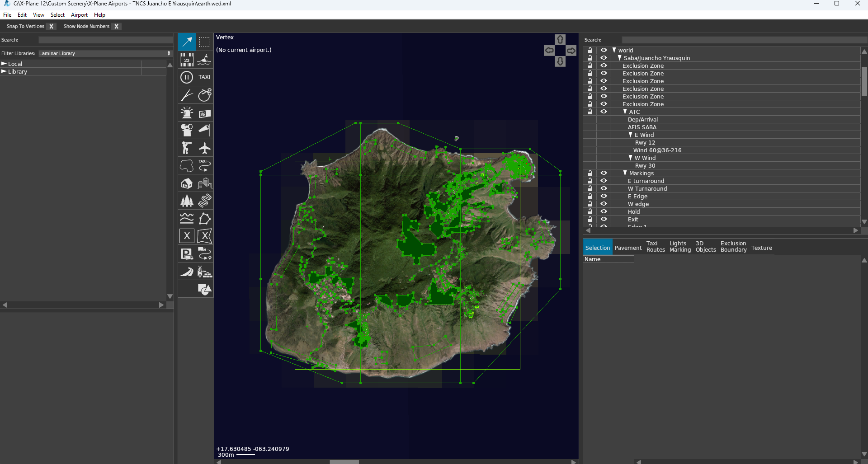Expand the Local library folder
868x464 pixels.
point(4,64)
